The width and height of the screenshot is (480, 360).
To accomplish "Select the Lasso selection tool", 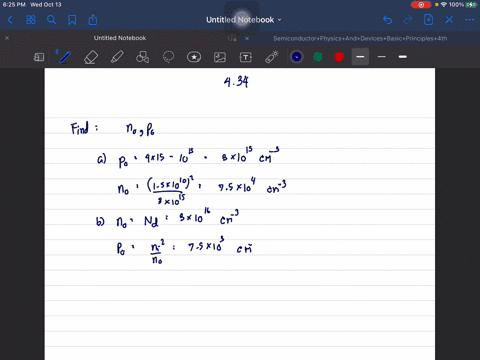I will [168, 57].
